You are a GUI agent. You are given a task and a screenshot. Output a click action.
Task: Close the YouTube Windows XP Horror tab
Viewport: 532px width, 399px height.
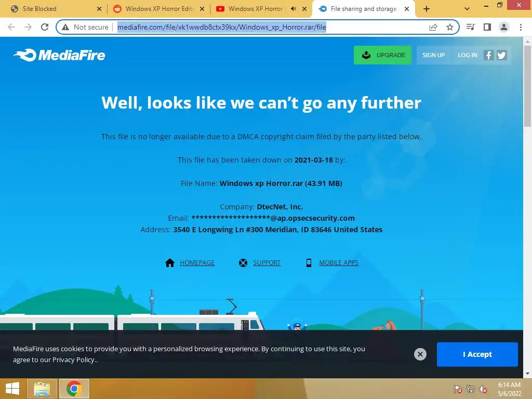pyautogui.click(x=304, y=9)
